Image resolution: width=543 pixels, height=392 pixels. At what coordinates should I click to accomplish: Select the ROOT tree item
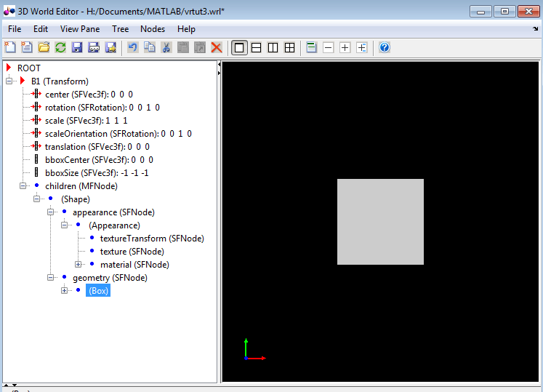pos(29,68)
